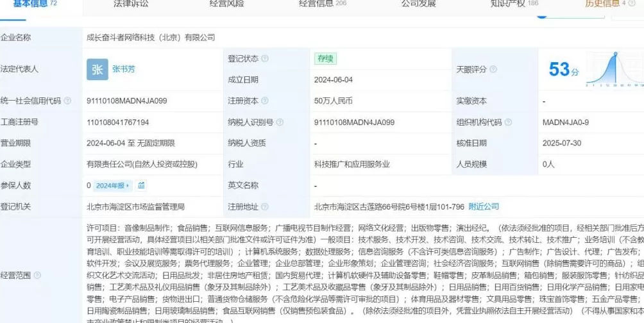Click help icon next to 纳税人识别号
This screenshot has width=644, height=323.
pos(280,122)
